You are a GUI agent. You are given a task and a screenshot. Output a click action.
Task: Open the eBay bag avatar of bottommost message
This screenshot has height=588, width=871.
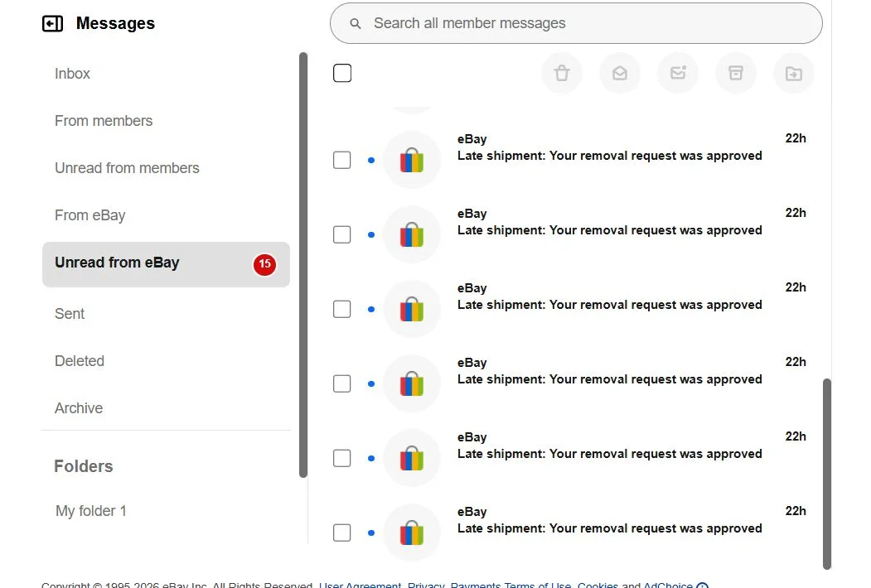click(x=412, y=533)
